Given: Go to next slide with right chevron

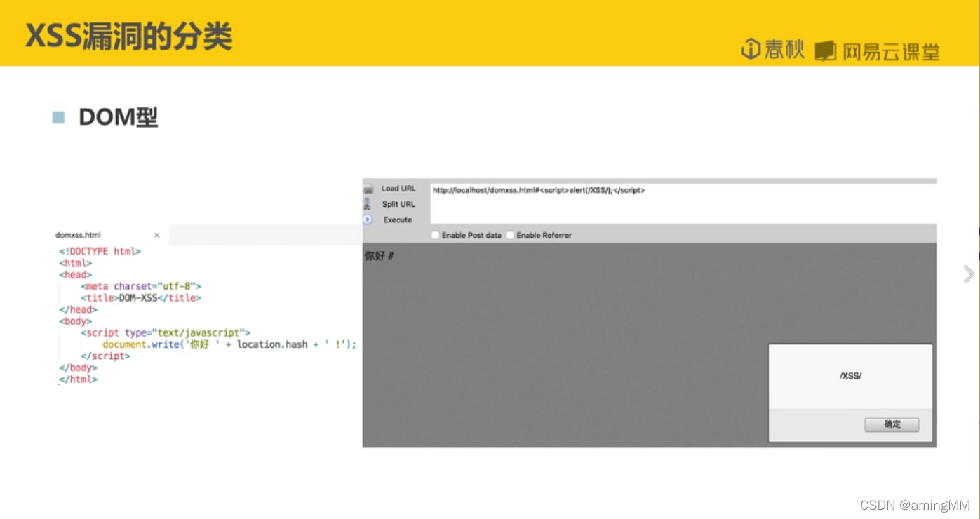Looking at the screenshot, I should 969,274.
